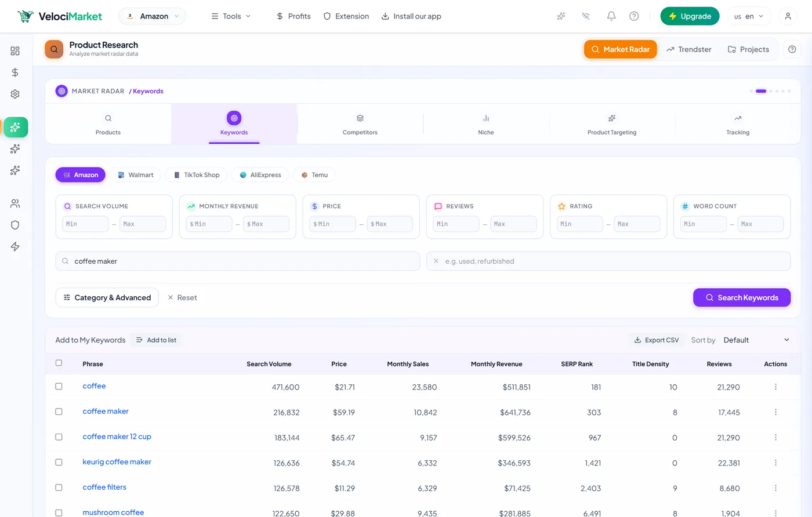Click the notification bell icon
This screenshot has height=517, width=812.
click(611, 16)
